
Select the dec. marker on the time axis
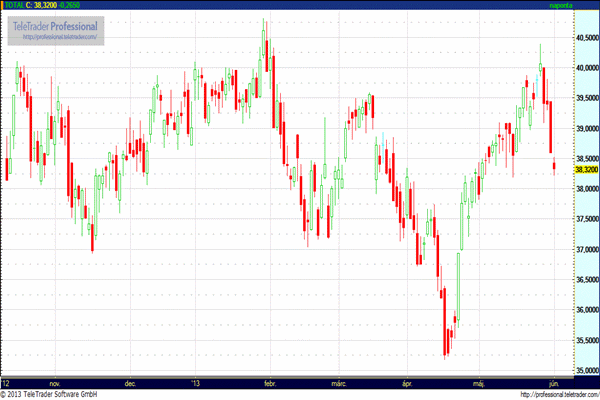[x=130, y=382]
